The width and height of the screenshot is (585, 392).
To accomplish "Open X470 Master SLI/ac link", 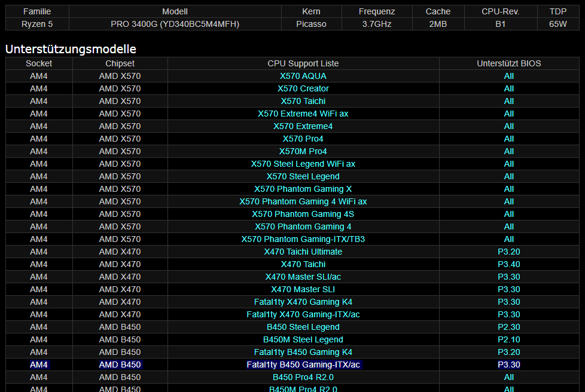I will pyautogui.click(x=303, y=277).
